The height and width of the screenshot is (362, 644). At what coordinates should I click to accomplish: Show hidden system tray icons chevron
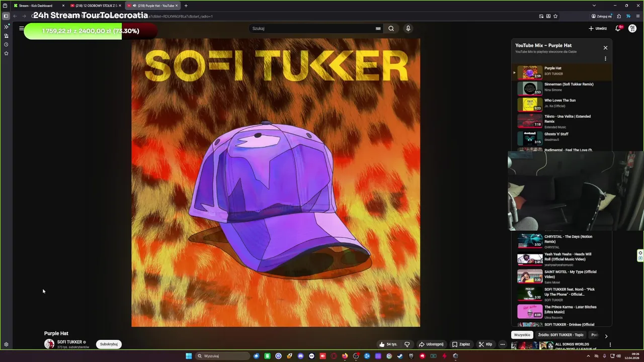(588, 356)
